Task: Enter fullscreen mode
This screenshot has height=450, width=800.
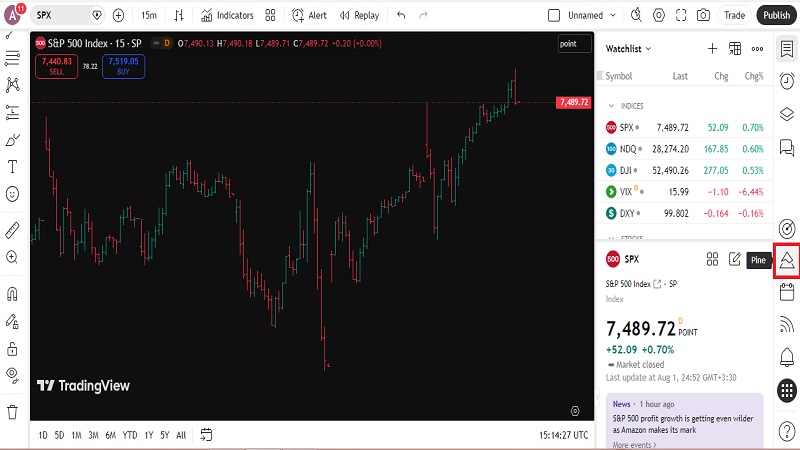Action: click(681, 15)
